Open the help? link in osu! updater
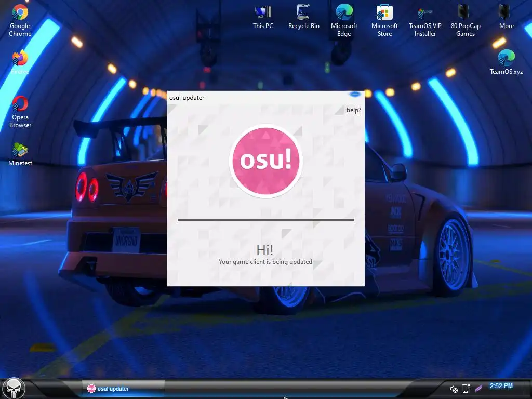Viewport: 532px width, 399px height. [x=353, y=110]
